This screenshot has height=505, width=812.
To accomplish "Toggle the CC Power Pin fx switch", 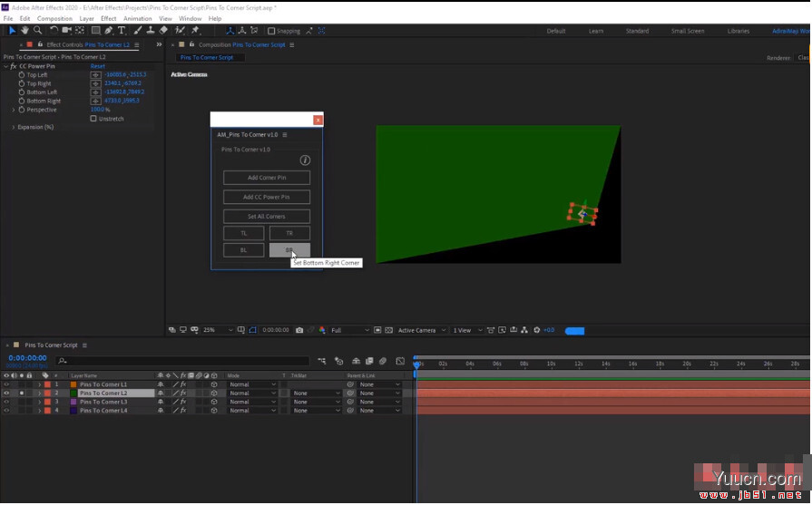I will pyautogui.click(x=14, y=66).
